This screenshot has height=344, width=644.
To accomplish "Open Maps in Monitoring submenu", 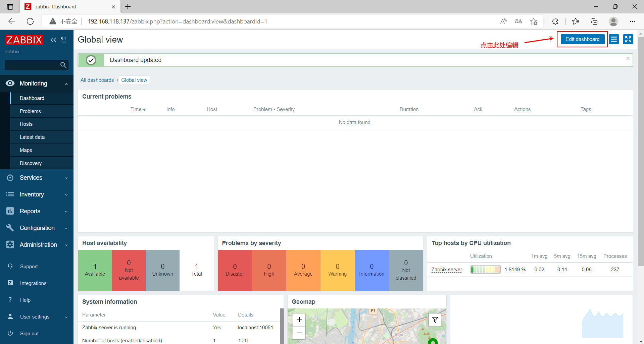I will click(x=42, y=150).
